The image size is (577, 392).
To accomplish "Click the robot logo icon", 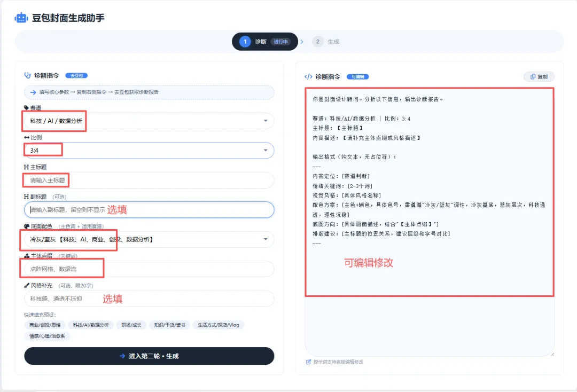I will (21, 18).
